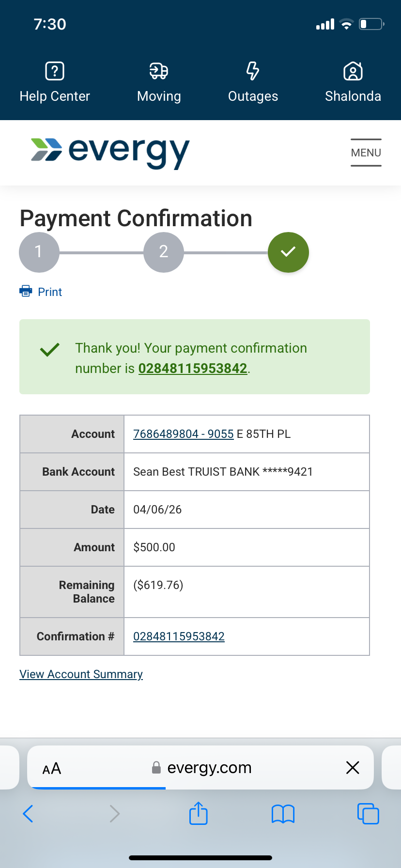
Task: Open the Outages lightning bolt icon
Action: click(x=253, y=71)
